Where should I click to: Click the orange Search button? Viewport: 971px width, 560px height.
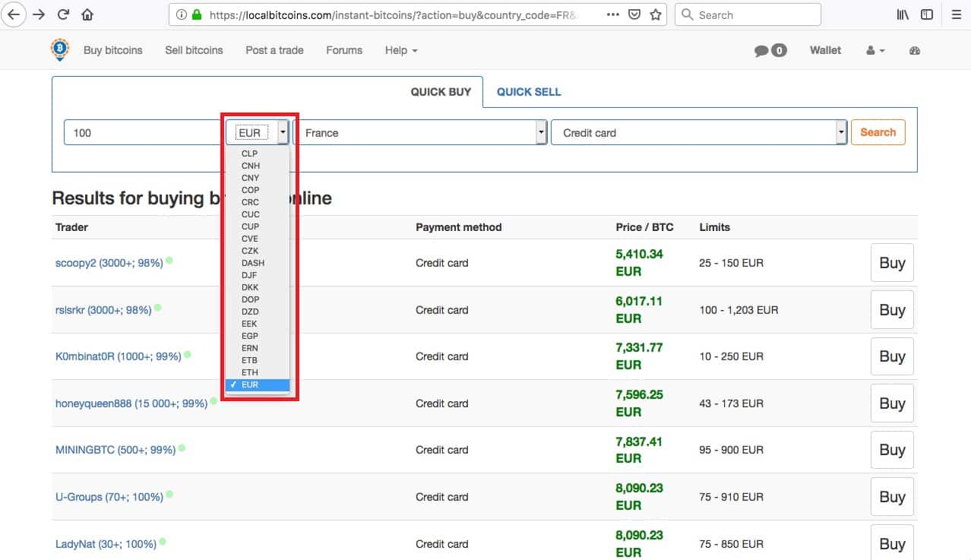click(878, 132)
